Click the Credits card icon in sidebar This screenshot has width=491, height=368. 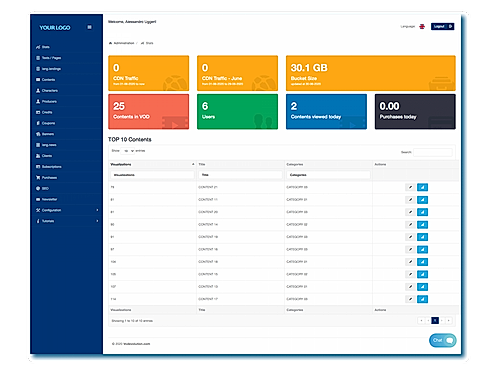[x=38, y=112]
